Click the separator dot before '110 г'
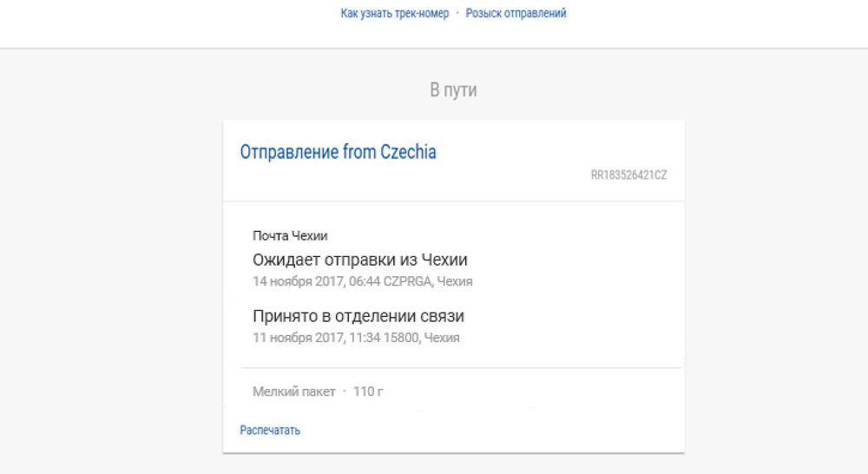Screen dimensions: 868x474 click(x=345, y=392)
